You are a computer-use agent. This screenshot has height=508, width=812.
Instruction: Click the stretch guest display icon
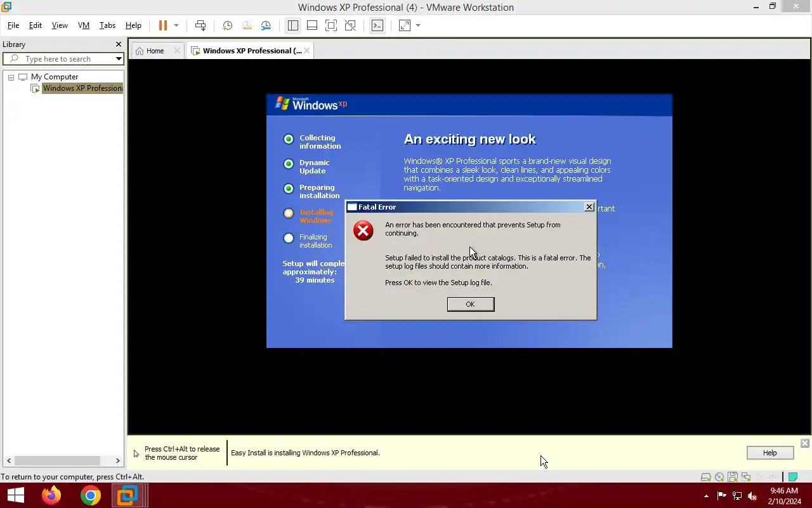pyautogui.click(x=405, y=25)
